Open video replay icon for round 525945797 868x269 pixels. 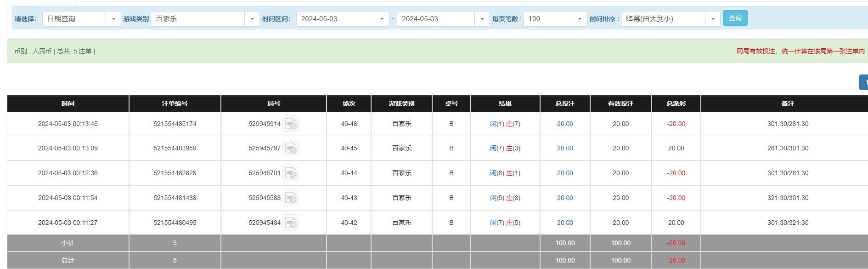291,149
